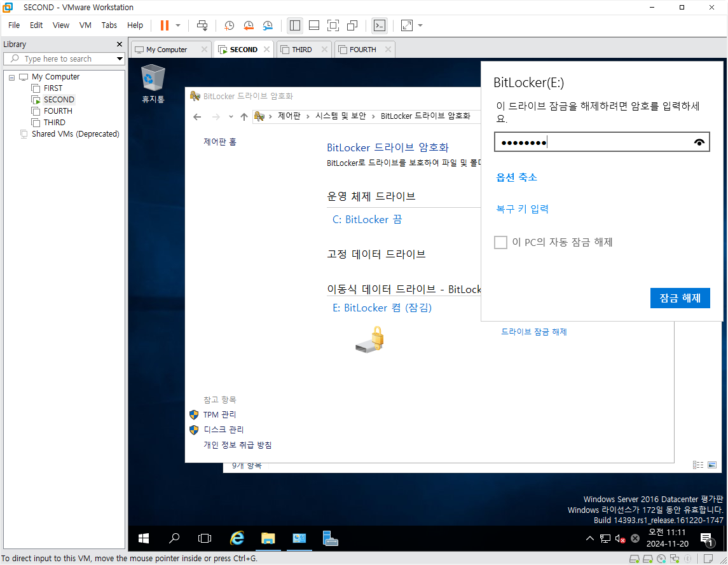
Task: Click 복구 키 입력 link
Action: pyautogui.click(x=523, y=209)
